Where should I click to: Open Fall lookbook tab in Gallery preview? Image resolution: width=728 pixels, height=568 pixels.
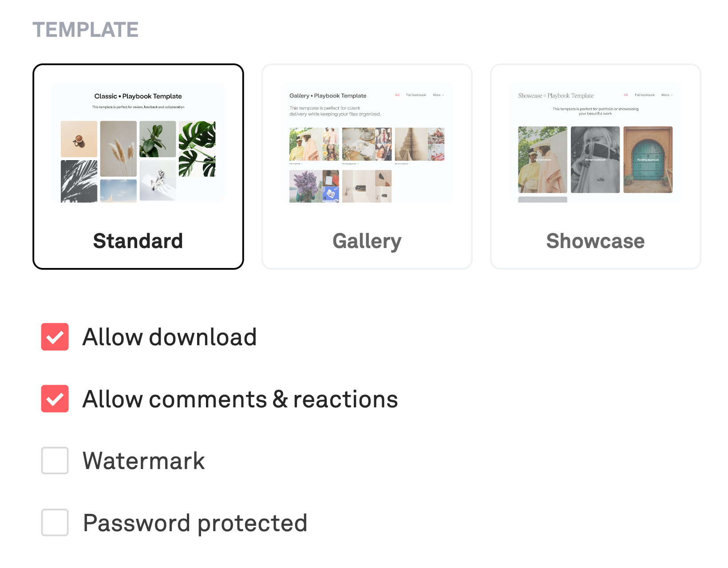click(x=416, y=95)
